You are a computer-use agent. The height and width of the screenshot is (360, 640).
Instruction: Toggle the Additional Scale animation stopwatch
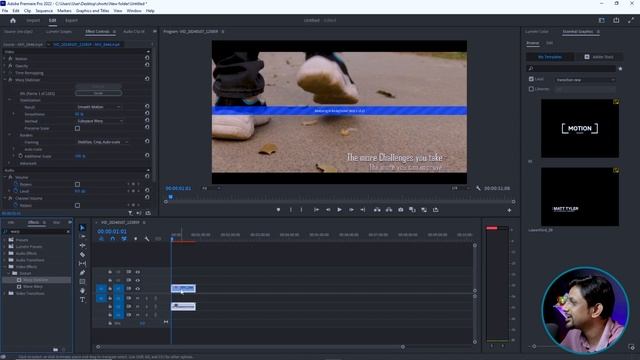click(x=20, y=156)
